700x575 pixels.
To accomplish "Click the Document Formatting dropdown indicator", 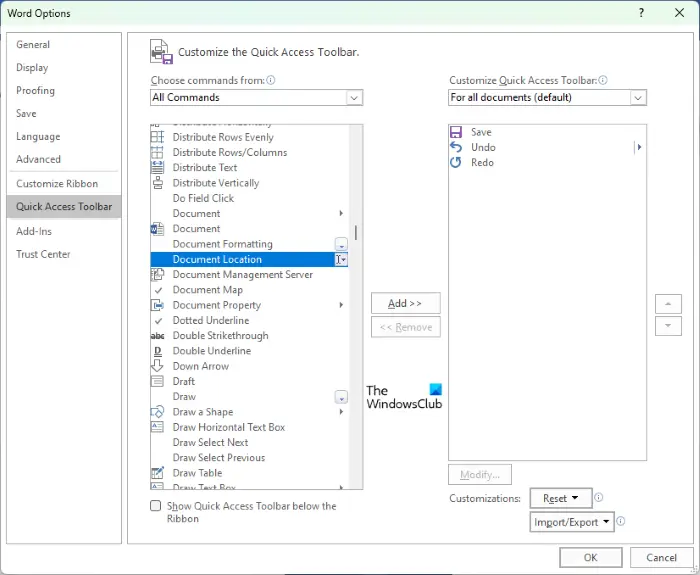I will tap(341, 244).
